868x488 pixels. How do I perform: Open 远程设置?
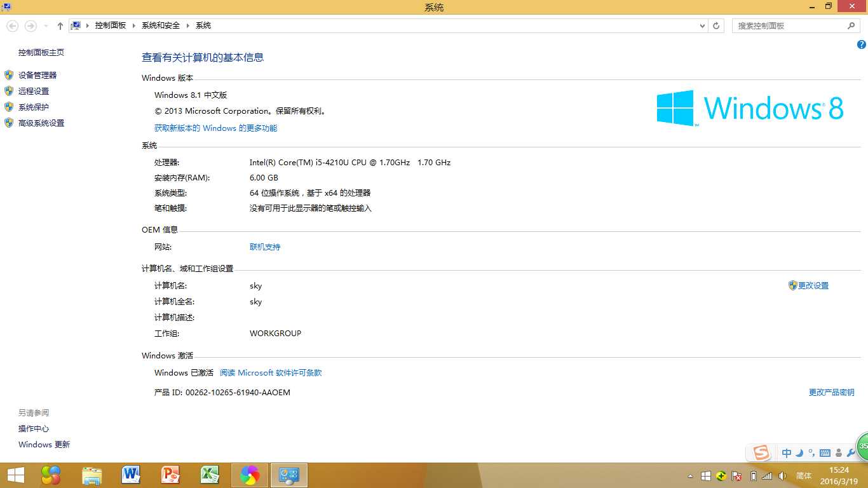[34, 91]
